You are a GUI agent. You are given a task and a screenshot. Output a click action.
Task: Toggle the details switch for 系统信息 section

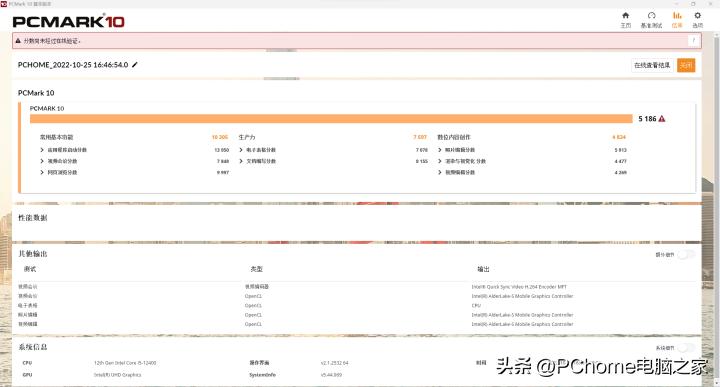(686, 348)
